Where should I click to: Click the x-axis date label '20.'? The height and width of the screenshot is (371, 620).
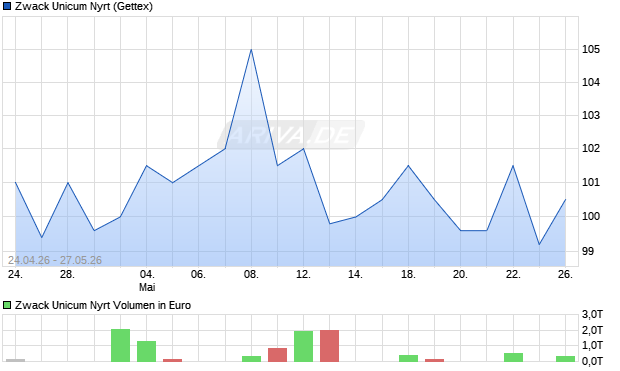pyautogui.click(x=460, y=274)
